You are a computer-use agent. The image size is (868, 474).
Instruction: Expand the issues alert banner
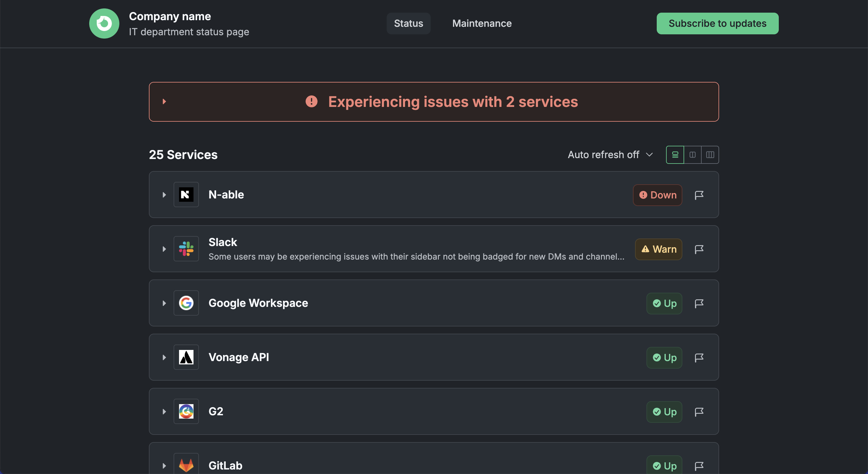click(x=165, y=102)
